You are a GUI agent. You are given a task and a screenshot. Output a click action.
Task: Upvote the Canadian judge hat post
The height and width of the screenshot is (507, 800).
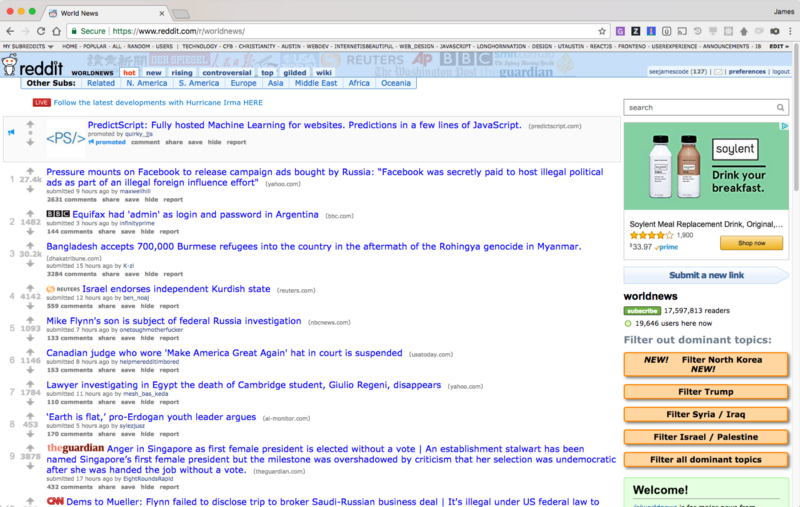coord(30,352)
